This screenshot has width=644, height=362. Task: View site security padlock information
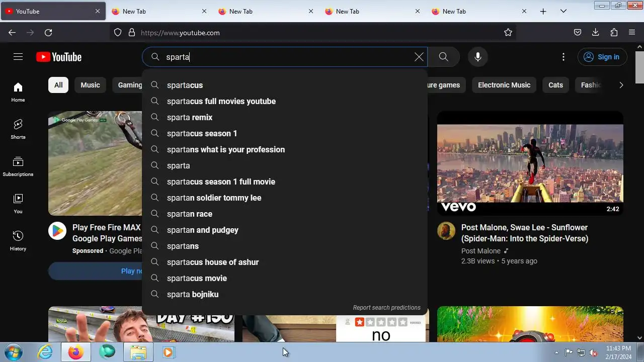tap(132, 33)
